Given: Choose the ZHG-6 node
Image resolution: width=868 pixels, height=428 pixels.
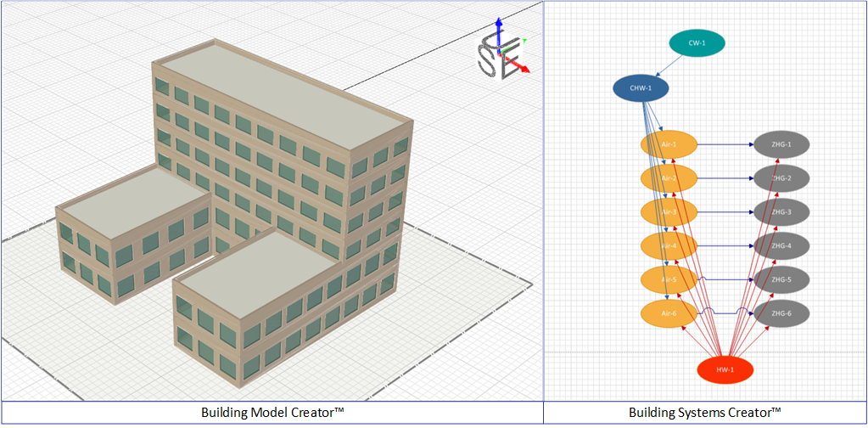Looking at the screenshot, I should [x=781, y=313].
